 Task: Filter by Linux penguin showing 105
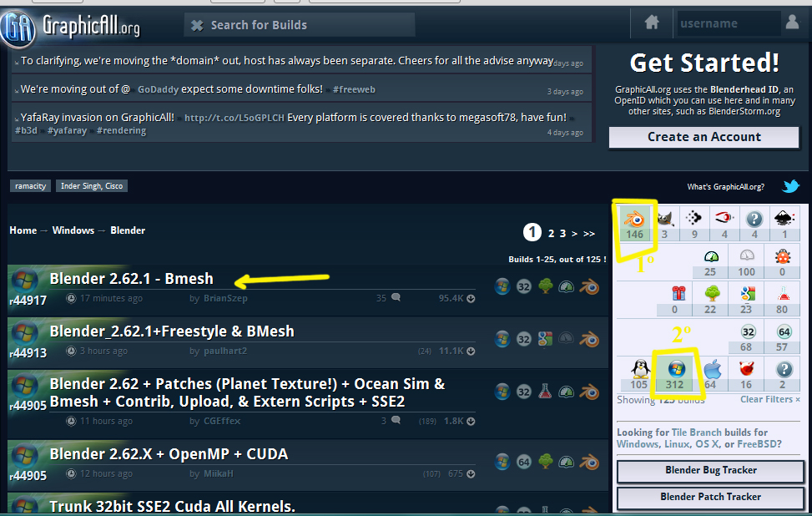(639, 375)
